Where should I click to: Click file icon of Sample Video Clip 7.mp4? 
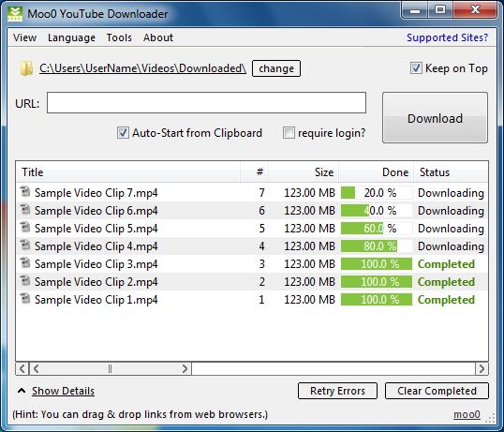tap(25, 191)
